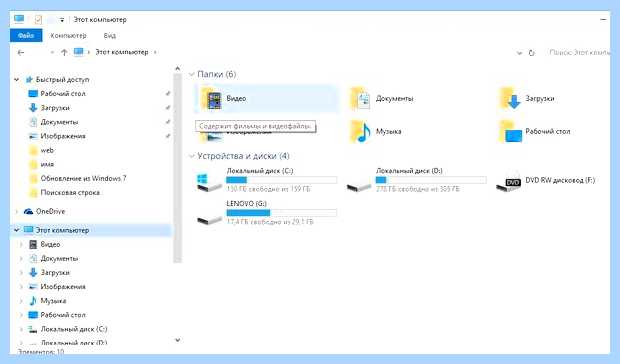The width and height of the screenshot is (620, 364).
Task: Collapse the Устройства и диски (4) group
Action: 192,156
